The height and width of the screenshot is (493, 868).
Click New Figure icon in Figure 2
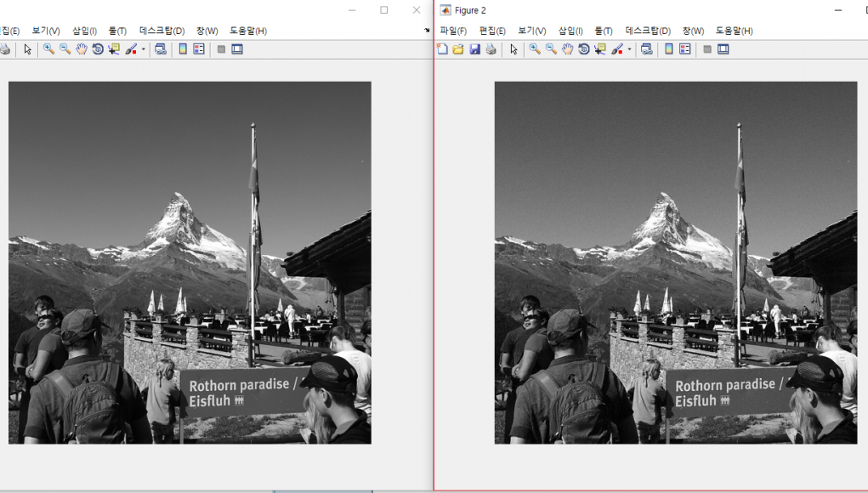(442, 49)
